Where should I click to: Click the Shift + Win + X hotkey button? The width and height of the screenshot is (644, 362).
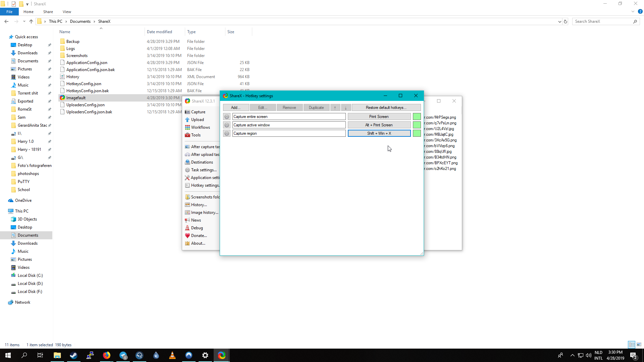pyautogui.click(x=379, y=133)
